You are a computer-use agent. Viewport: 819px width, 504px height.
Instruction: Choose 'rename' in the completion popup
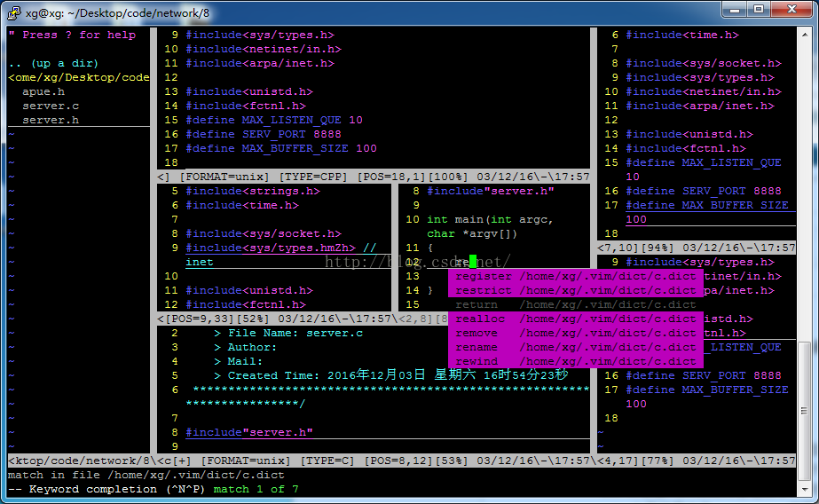coord(576,347)
